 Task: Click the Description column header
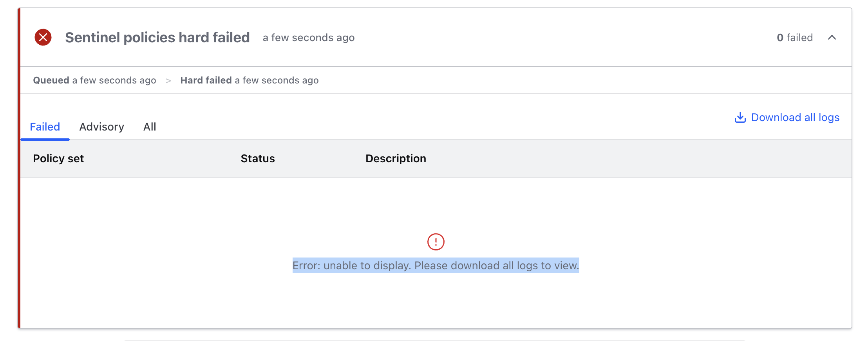396,159
